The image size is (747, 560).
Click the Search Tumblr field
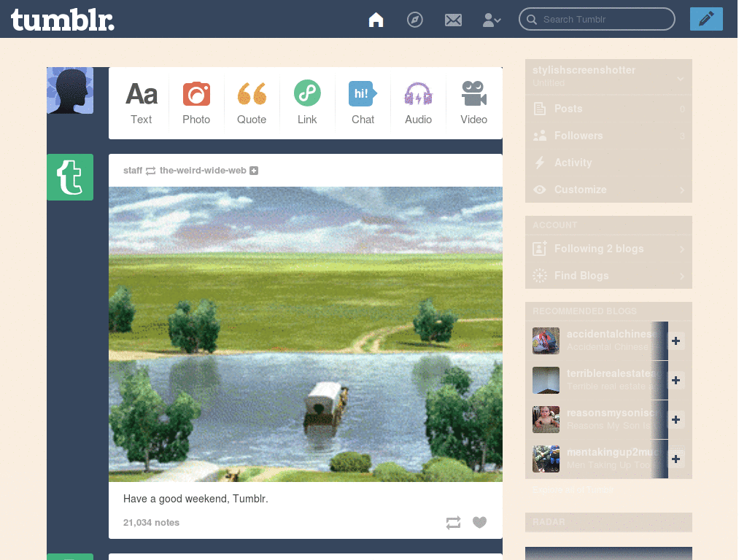(597, 20)
